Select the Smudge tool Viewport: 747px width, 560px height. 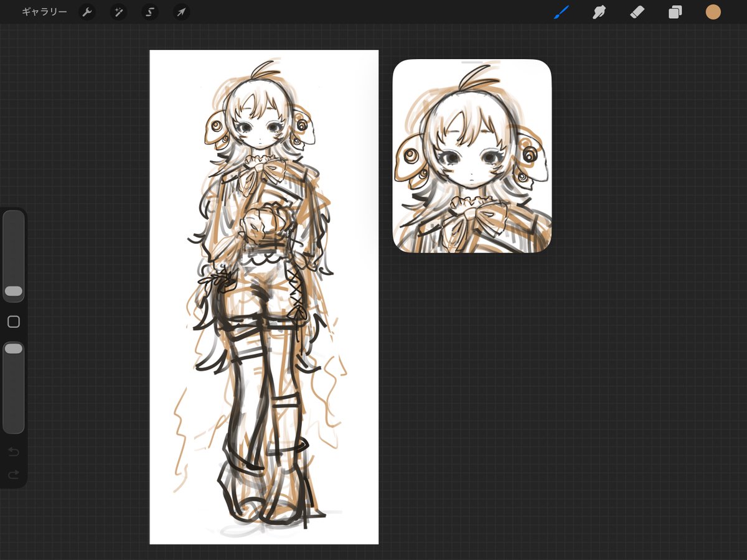599,12
